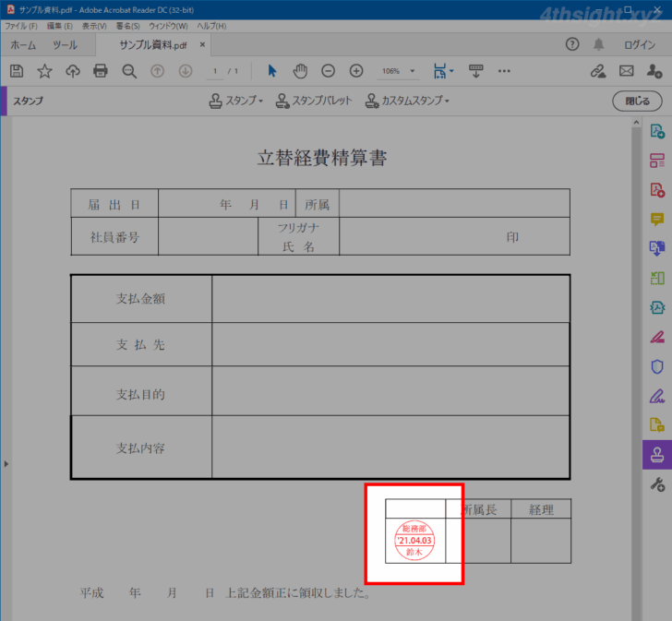672x621 pixels.
Task: Save the file with the floppy disk icon
Action: coord(17,71)
